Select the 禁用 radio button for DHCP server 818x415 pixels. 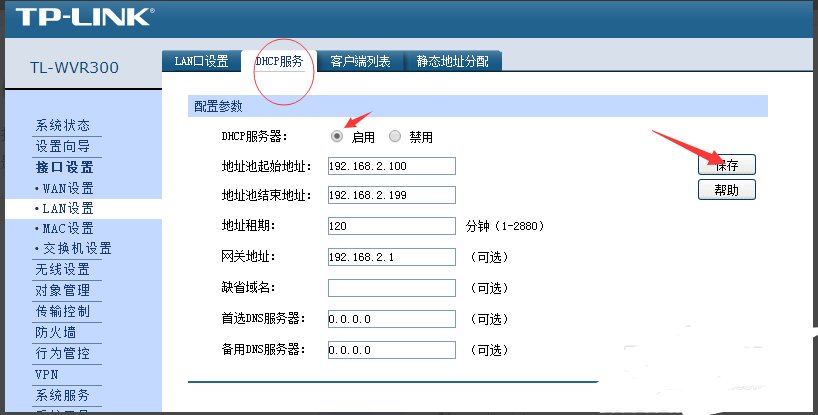(x=395, y=136)
